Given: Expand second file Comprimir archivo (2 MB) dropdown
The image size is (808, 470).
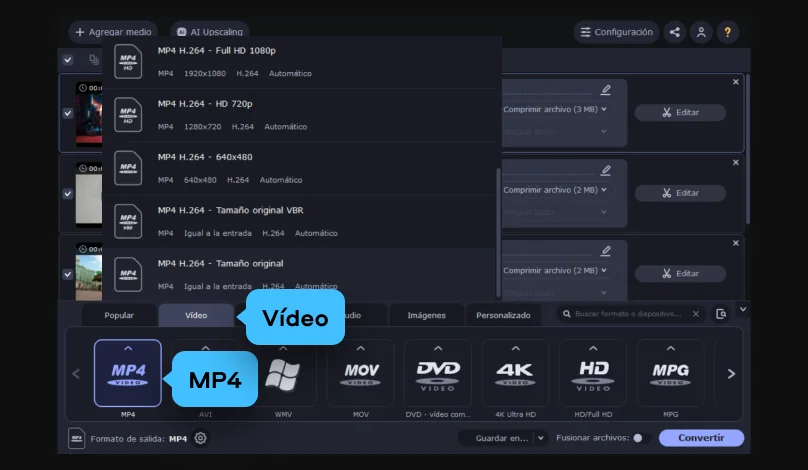Looking at the screenshot, I should point(555,190).
